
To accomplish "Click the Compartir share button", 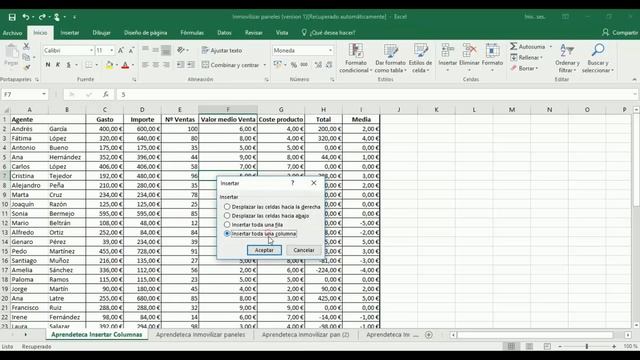I will 620,33.
